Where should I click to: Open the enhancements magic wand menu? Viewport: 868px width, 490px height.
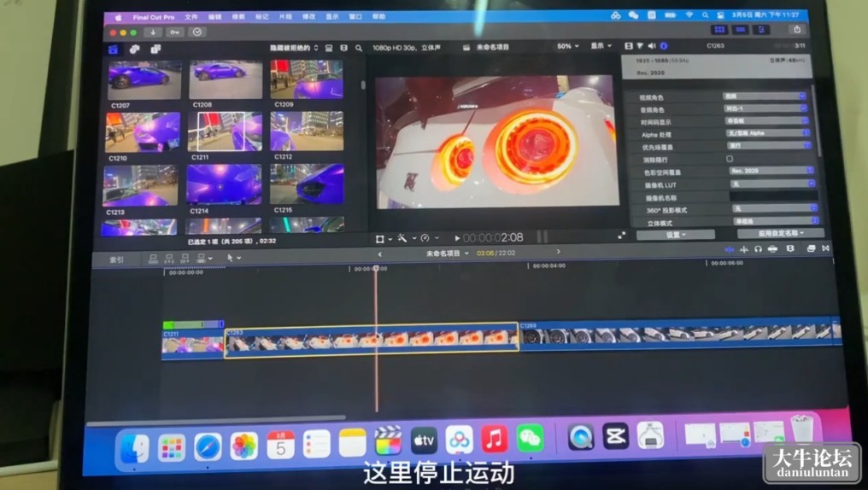(406, 238)
